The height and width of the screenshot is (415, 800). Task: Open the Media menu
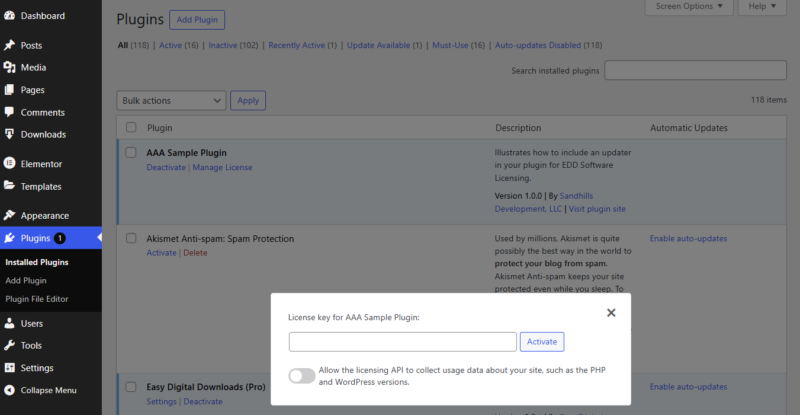click(x=33, y=67)
